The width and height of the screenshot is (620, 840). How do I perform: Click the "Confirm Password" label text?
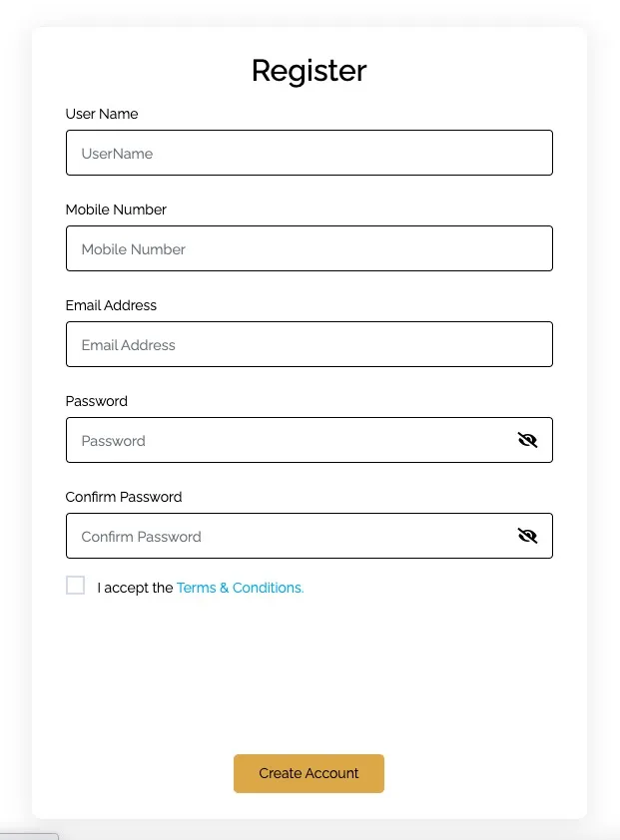click(x=124, y=497)
